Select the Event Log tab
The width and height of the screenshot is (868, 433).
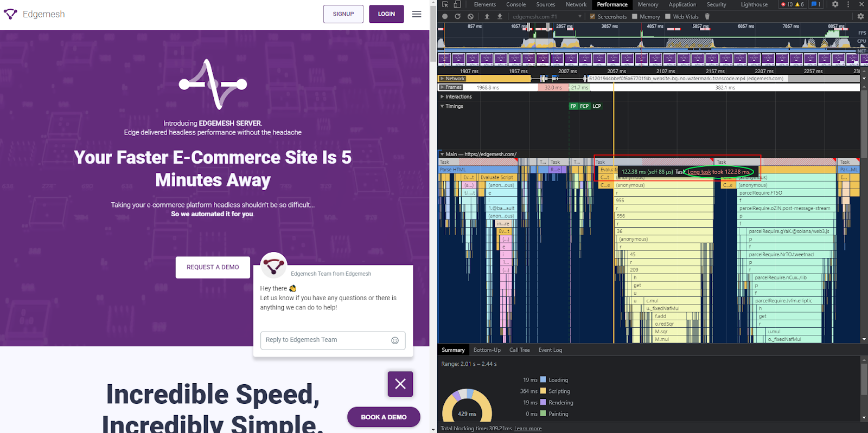pyautogui.click(x=550, y=350)
